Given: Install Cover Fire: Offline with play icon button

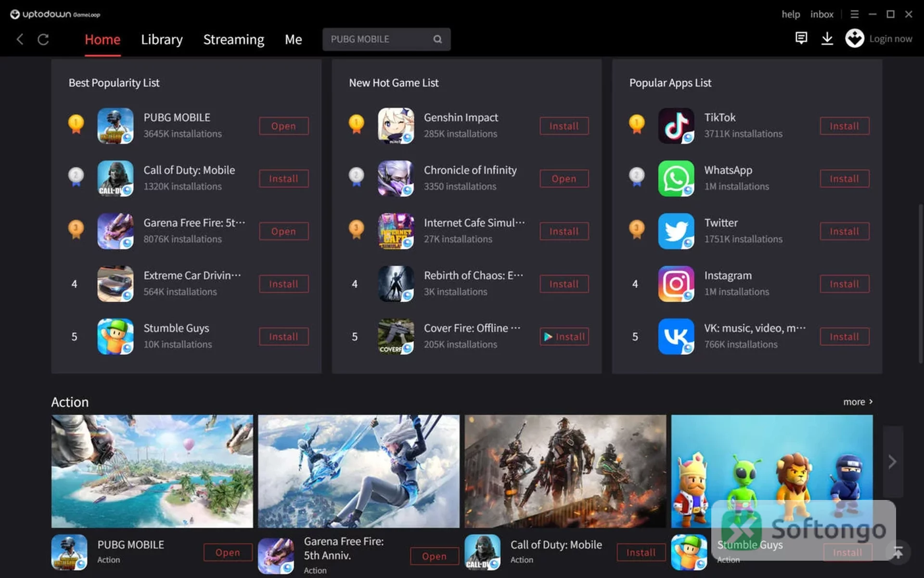Looking at the screenshot, I should pos(564,337).
